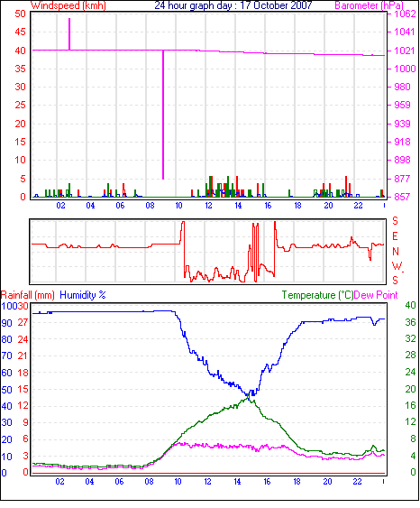Screen dimensions: 420x508
Task: Click the 50 windspeed scale value
Action: point(20,14)
